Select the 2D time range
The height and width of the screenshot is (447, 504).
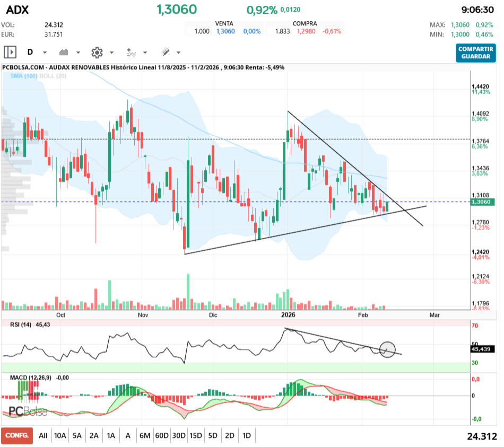(230, 436)
